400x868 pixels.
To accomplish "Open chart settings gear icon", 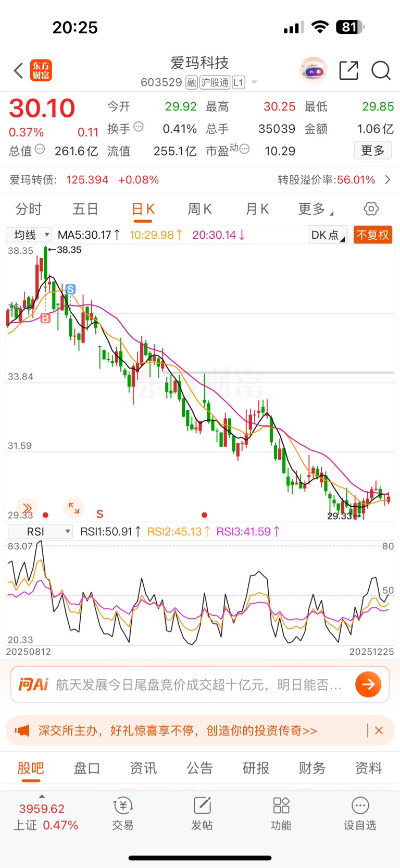I will 371,209.
